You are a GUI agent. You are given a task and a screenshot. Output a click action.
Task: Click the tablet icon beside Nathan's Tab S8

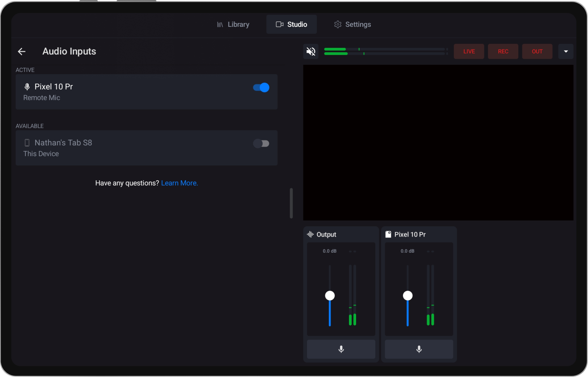27,143
